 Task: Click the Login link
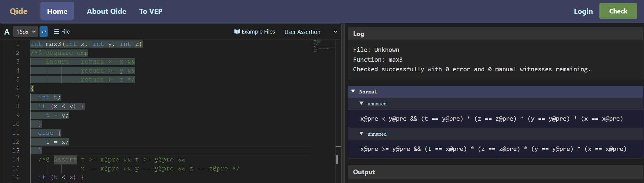pos(583,11)
